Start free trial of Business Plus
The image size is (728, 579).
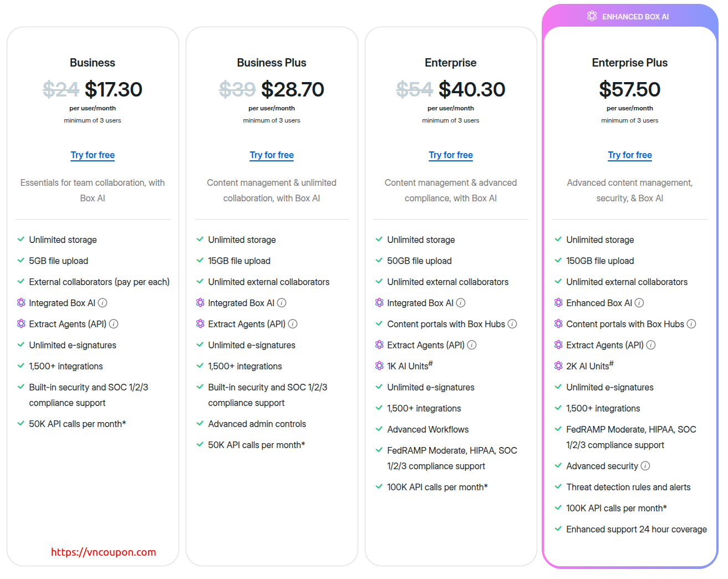coord(272,155)
